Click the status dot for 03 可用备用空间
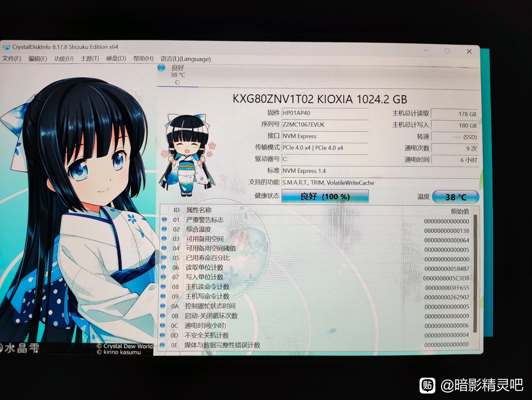The height and width of the screenshot is (400, 532). pos(164,238)
